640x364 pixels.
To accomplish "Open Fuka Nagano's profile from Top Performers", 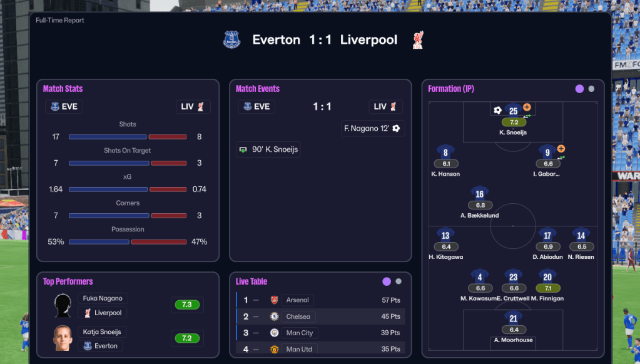I will point(103,298).
